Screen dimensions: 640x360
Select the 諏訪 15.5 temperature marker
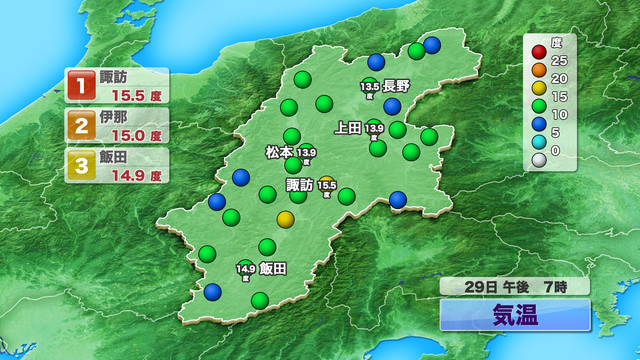(327, 187)
